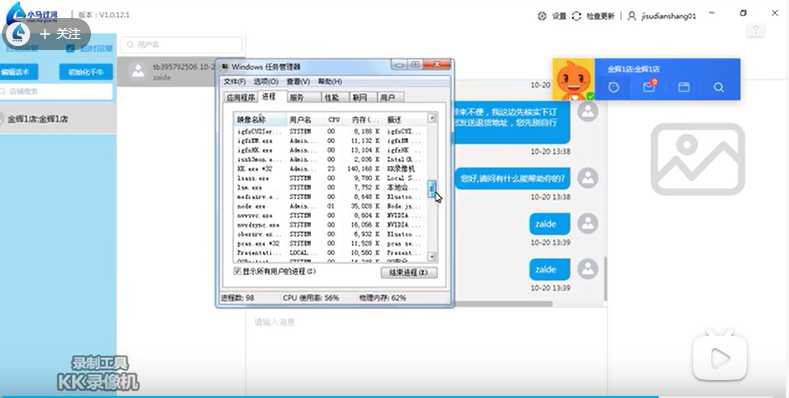The width and height of the screenshot is (789, 398).
Task: Select the node.exe process row
Action: click(330, 206)
